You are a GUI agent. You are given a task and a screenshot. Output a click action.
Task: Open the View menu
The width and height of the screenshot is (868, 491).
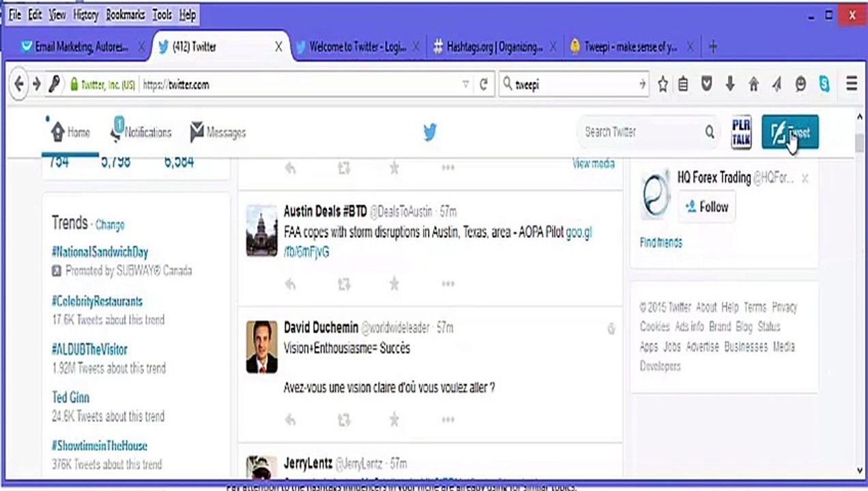click(x=57, y=14)
